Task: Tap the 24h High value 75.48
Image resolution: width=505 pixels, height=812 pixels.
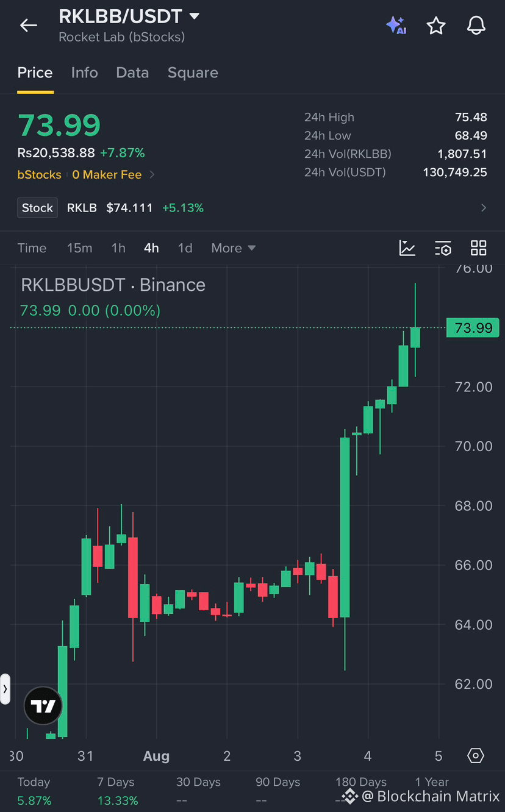Action: (x=471, y=117)
